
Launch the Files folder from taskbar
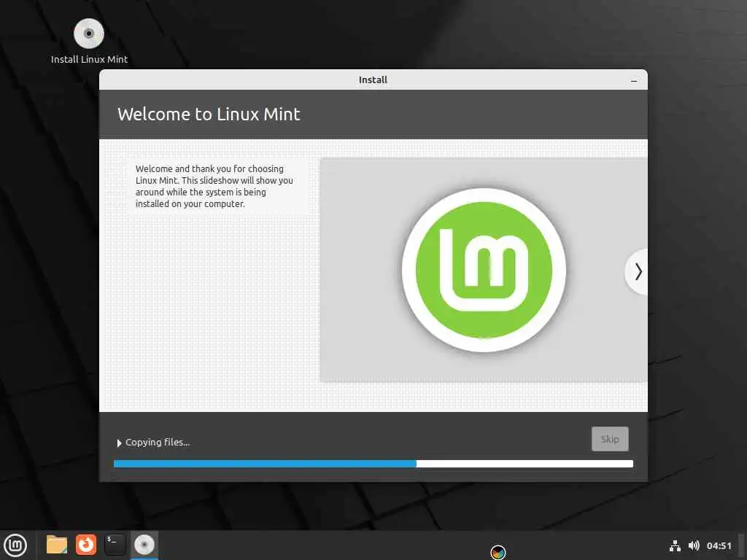click(x=57, y=545)
